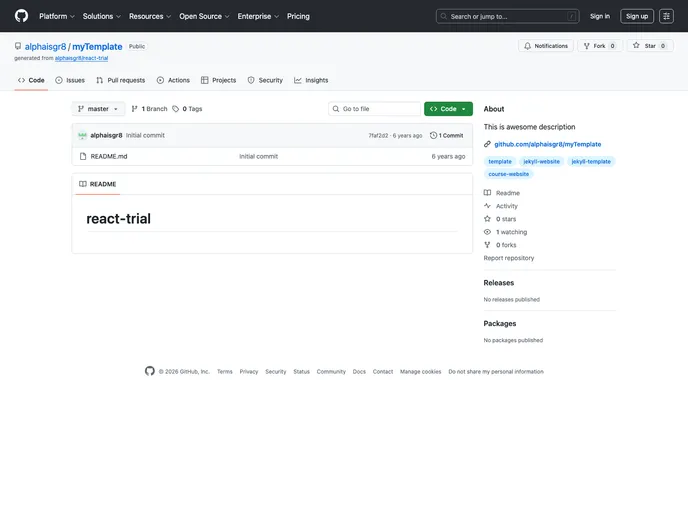This screenshot has width=688, height=512.
Task: Open the Solutions navigation dropdown
Action: coord(101,16)
